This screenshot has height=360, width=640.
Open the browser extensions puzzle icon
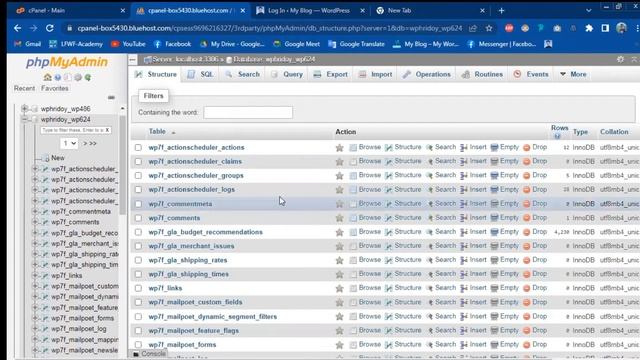(589, 28)
